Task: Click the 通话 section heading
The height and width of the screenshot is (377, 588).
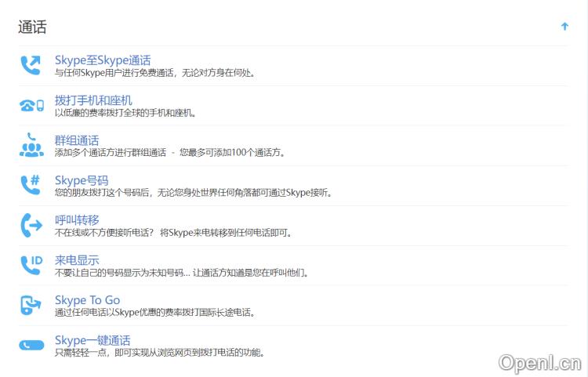Action: tap(32, 27)
